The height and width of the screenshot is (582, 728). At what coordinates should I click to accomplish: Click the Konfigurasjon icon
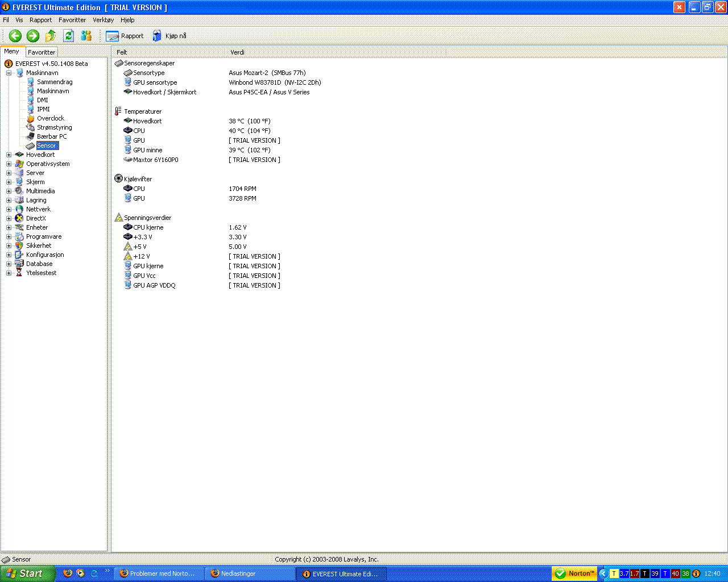tap(19, 255)
